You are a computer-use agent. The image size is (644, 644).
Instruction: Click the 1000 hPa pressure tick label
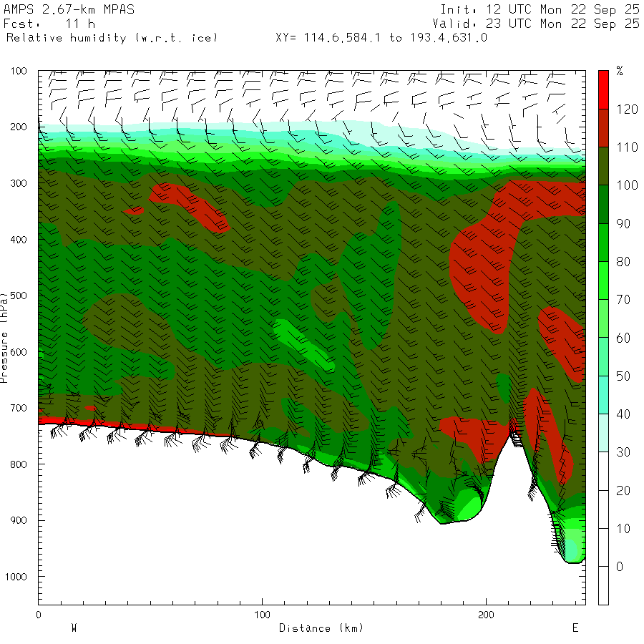[x=16, y=577]
